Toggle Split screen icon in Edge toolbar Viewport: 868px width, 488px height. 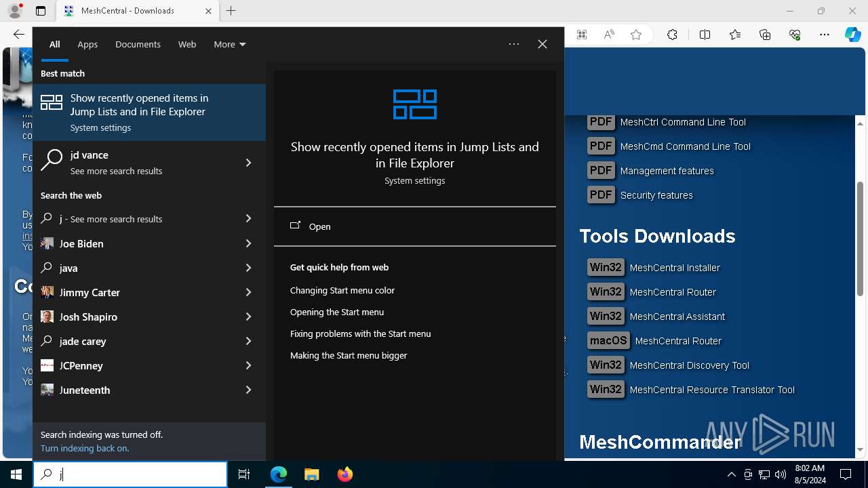(x=705, y=35)
